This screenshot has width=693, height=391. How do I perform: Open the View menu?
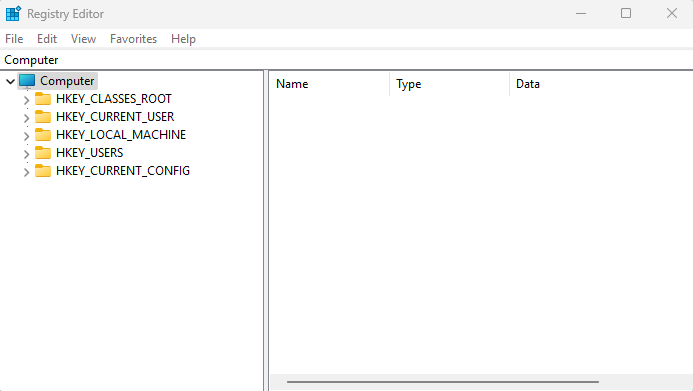tap(84, 39)
